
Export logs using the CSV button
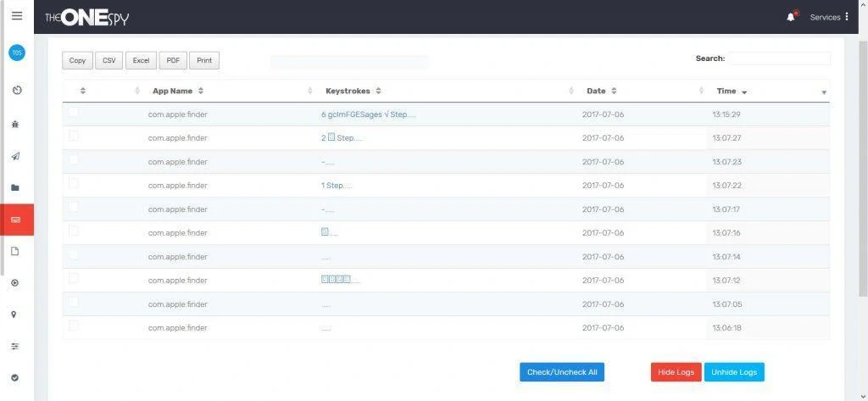pyautogui.click(x=109, y=60)
